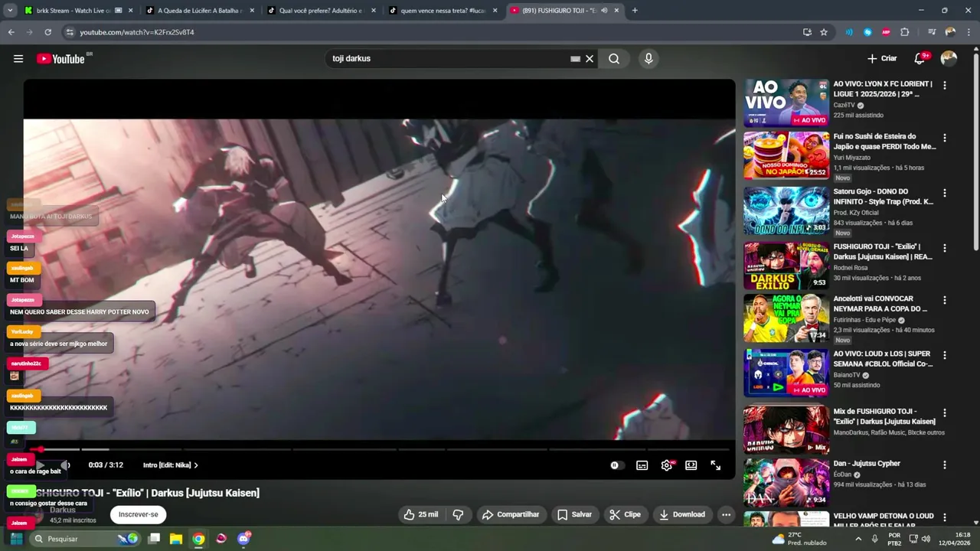Viewport: 980px width, 551px height.
Task: Open the YouTube account avatar menu
Action: coord(949,58)
